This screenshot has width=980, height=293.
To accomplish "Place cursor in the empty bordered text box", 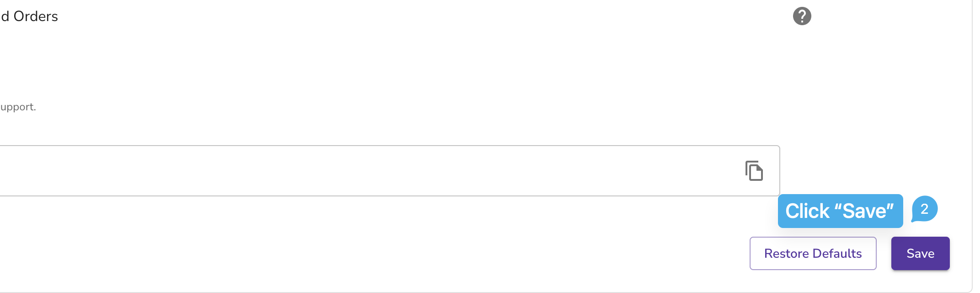I will coord(389,171).
